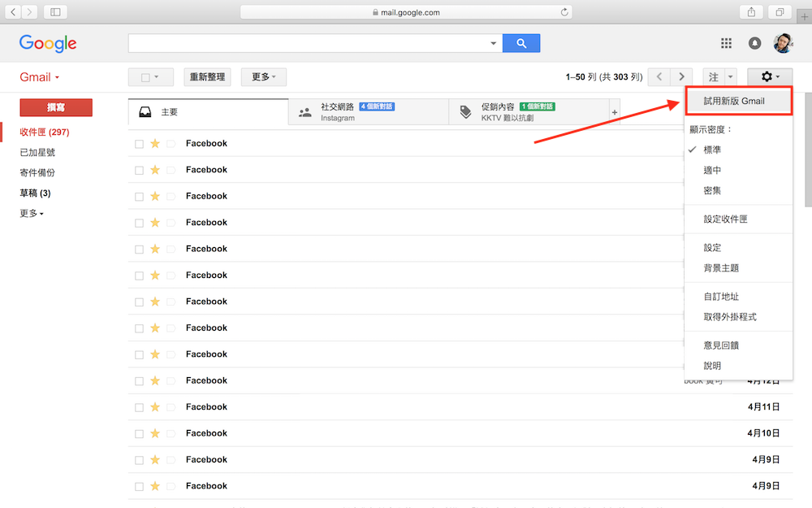Click Safari back button
Image resolution: width=812 pixels, height=508 pixels.
13,12
